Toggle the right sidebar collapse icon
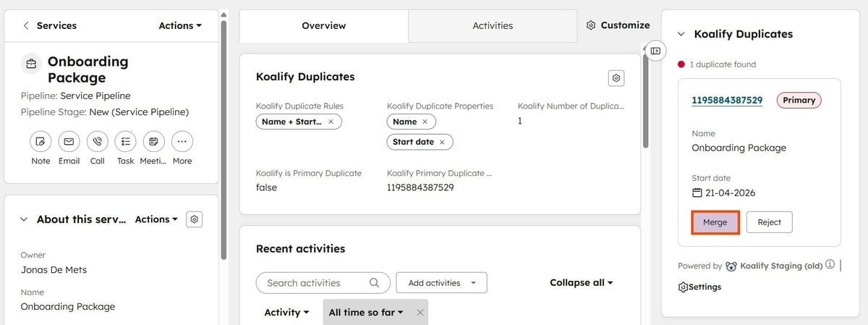 655,51
